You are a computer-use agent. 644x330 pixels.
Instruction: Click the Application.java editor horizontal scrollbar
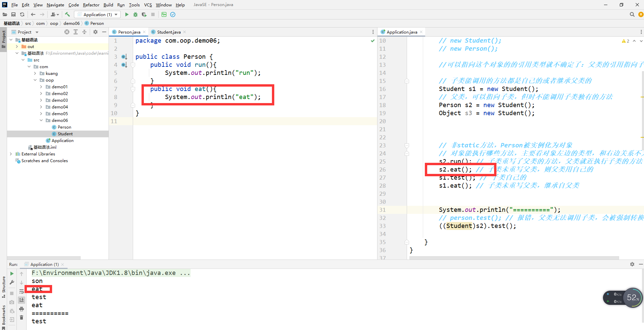tap(514, 258)
